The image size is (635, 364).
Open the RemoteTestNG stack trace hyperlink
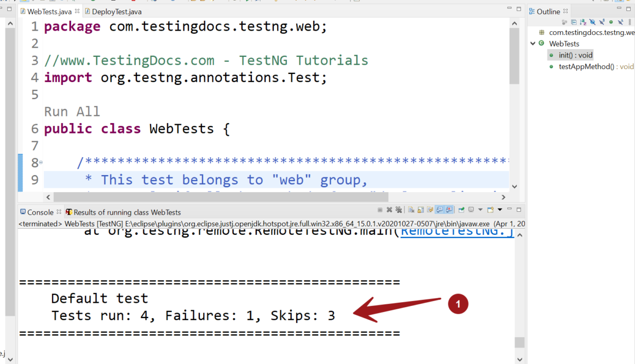pyautogui.click(x=457, y=232)
